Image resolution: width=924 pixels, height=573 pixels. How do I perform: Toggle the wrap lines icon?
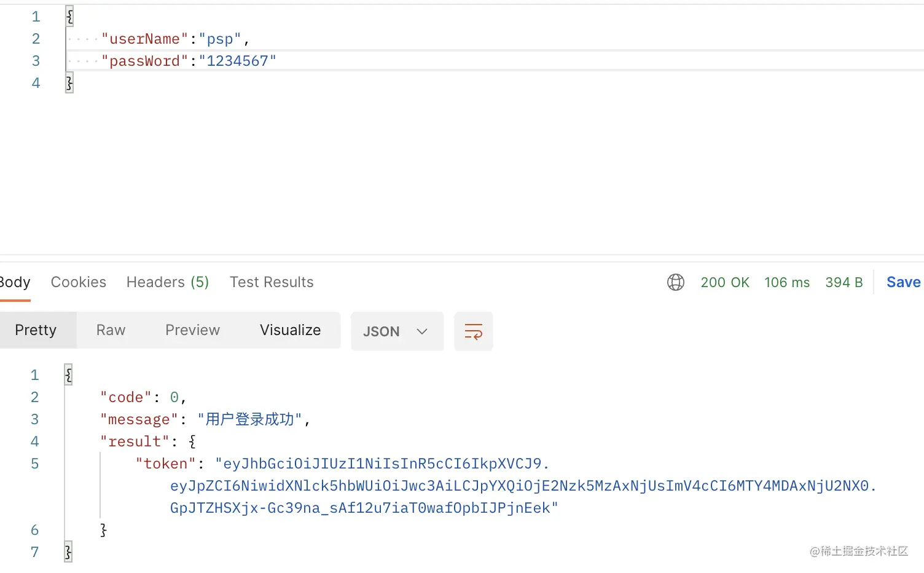[x=473, y=331]
